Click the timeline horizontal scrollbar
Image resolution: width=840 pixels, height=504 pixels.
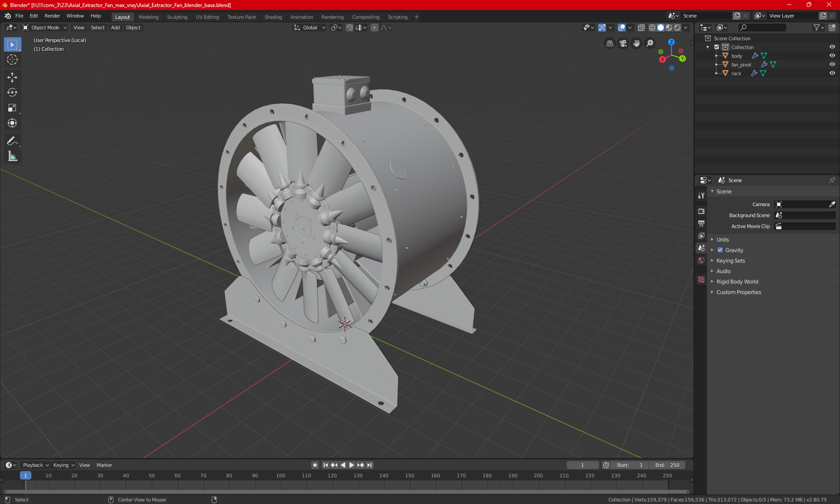[x=346, y=492]
